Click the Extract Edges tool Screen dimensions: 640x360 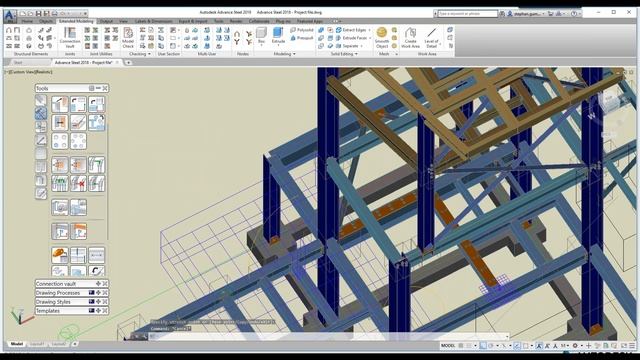(351, 30)
